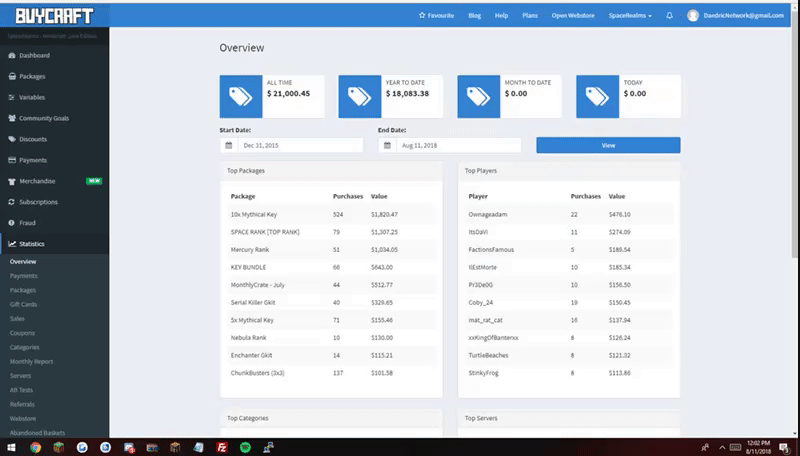The image size is (800, 456).
Task: Click Open Webstore in the top bar
Action: [573, 15]
